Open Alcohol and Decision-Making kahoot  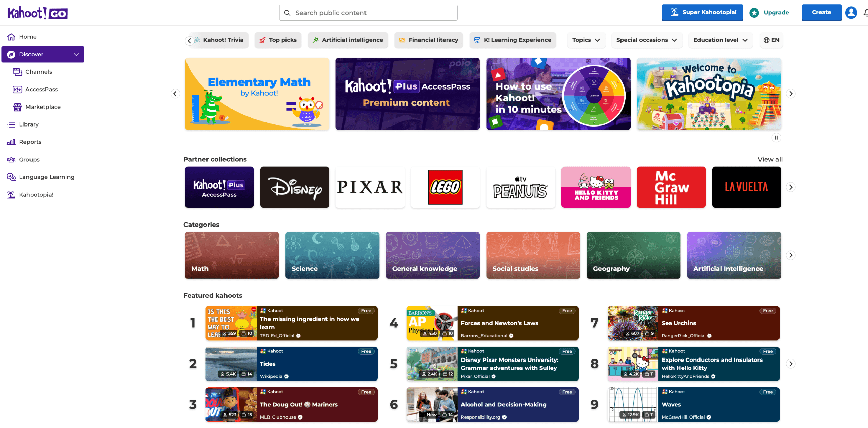coord(492,404)
